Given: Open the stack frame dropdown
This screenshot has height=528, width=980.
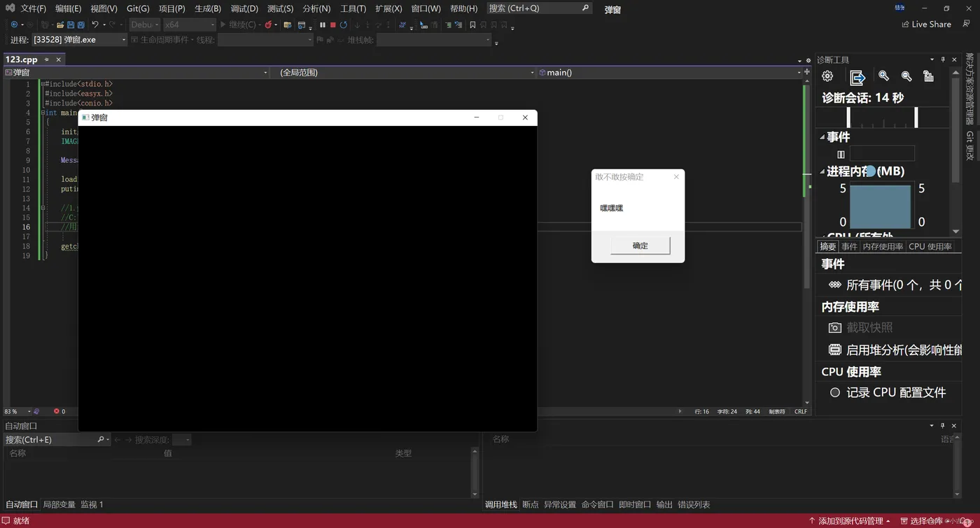Looking at the screenshot, I should click(434, 40).
